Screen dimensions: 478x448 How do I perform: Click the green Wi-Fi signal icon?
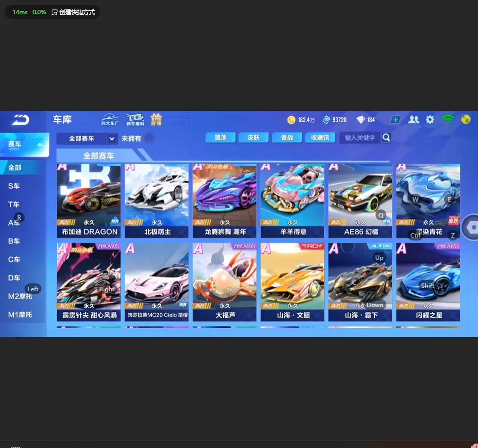click(x=447, y=119)
